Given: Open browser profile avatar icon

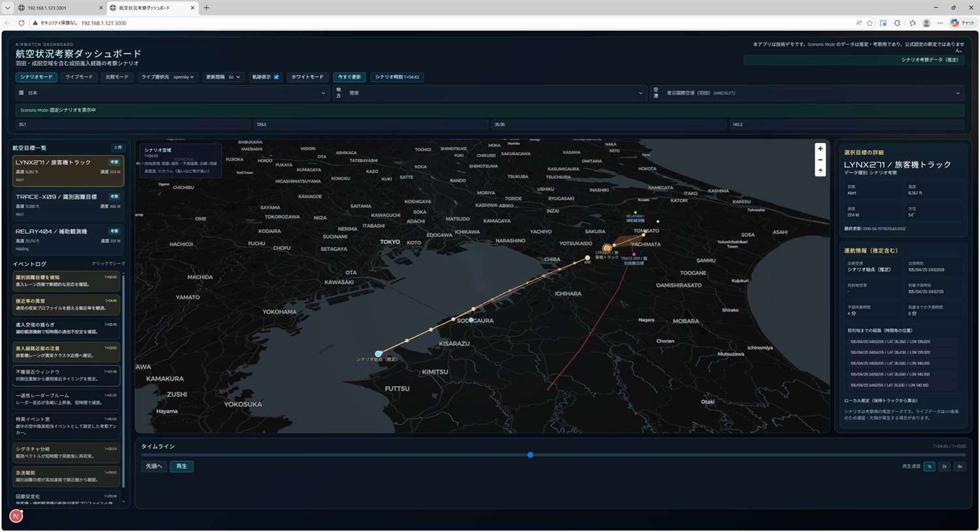Looking at the screenshot, I should pyautogui.click(x=926, y=23).
